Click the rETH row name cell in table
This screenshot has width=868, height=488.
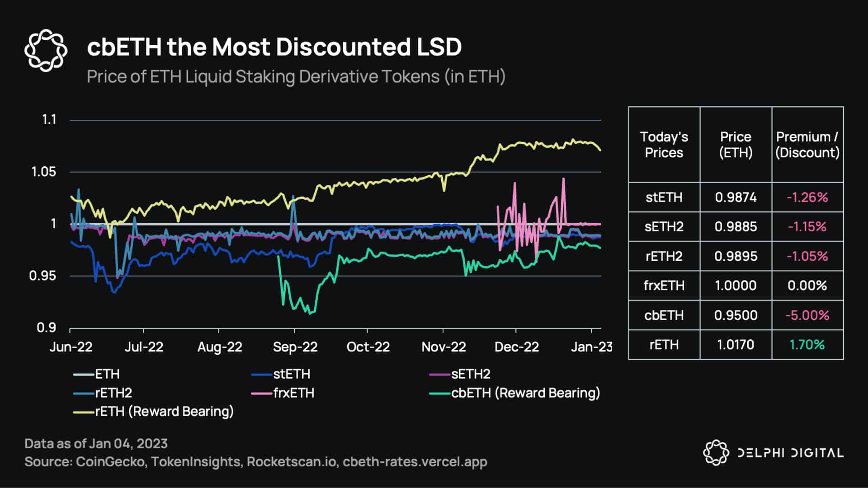click(664, 345)
